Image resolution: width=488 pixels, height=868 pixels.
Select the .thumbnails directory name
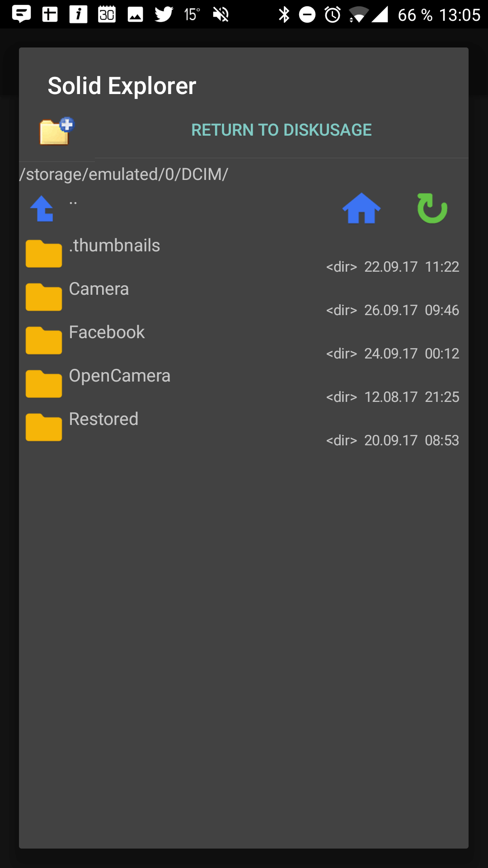tap(115, 245)
